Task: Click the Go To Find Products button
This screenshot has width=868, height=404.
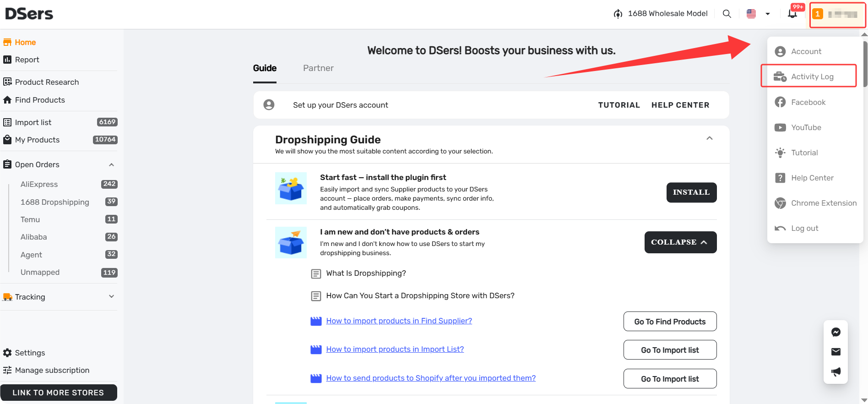Action: click(x=670, y=322)
